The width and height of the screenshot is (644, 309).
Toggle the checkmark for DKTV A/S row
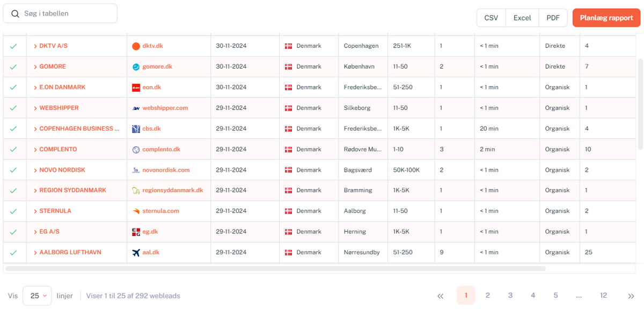[x=13, y=46]
